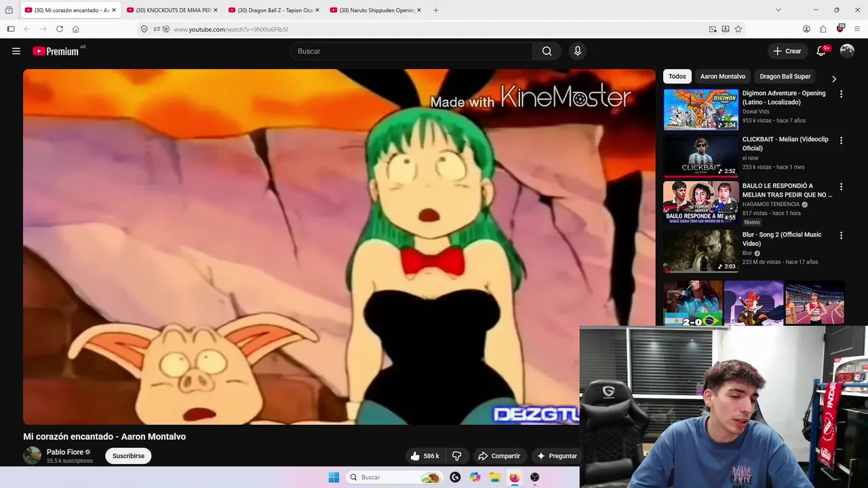
Task: Focus the YouTube Buscar search field
Action: click(x=412, y=51)
